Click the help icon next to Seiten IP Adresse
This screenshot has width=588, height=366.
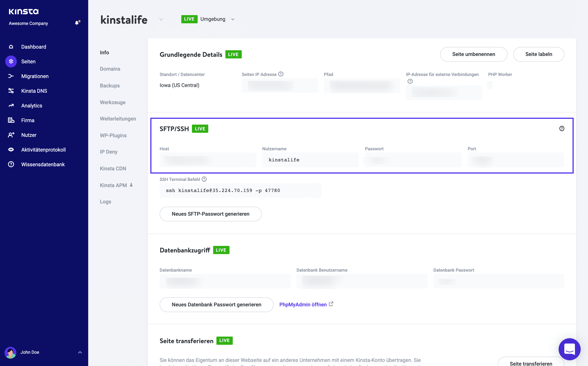point(281,74)
